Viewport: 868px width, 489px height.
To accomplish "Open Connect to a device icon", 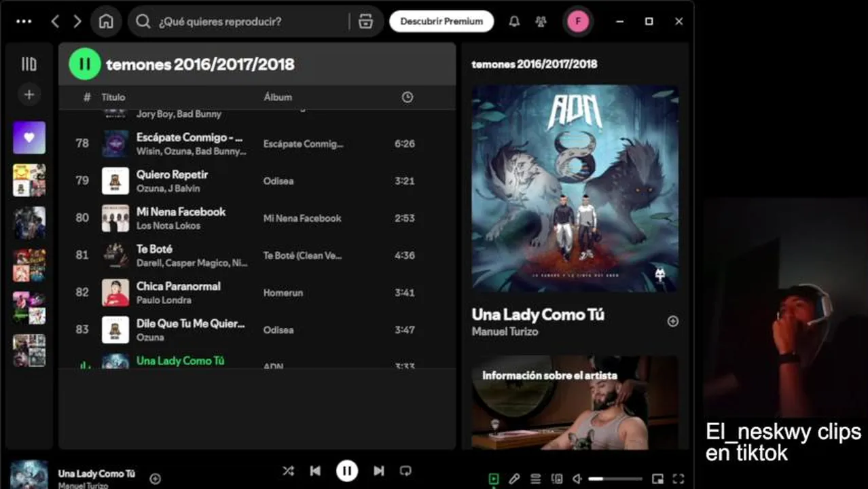I will click(556, 479).
